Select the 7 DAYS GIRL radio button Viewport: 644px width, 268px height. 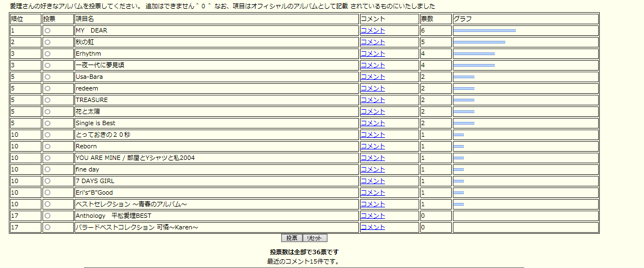pyautogui.click(x=47, y=181)
